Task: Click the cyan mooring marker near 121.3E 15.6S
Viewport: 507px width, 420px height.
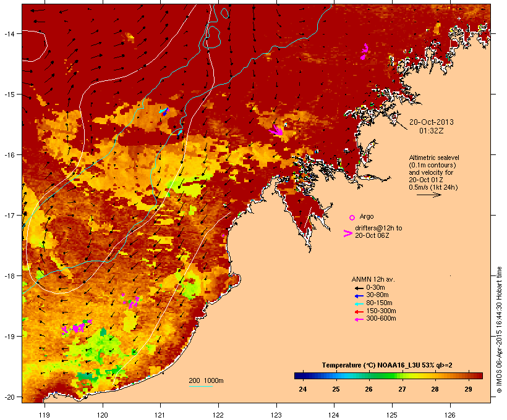Action: tap(180, 132)
